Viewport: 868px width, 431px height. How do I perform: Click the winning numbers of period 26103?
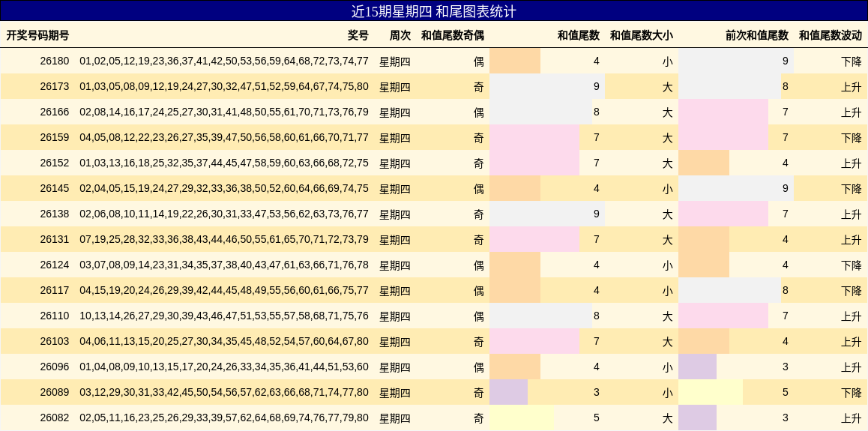[224, 341]
